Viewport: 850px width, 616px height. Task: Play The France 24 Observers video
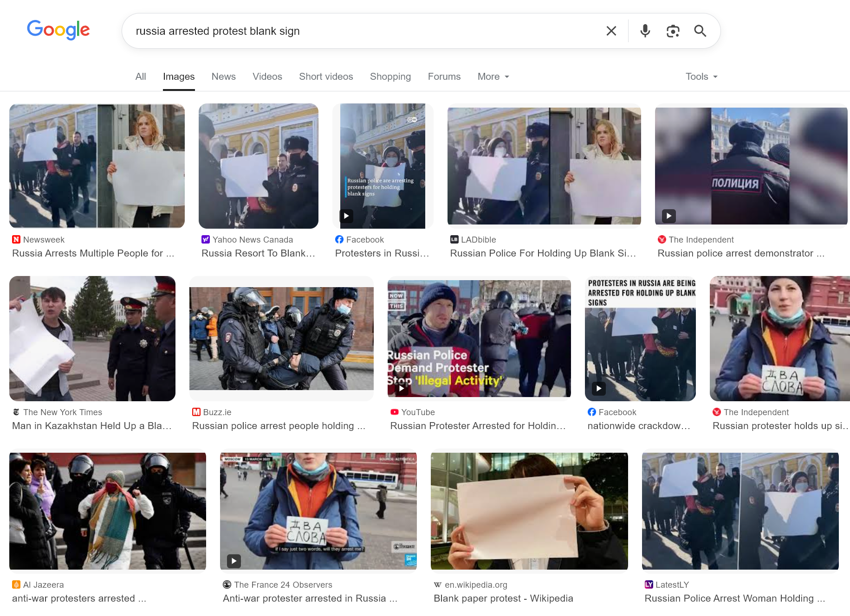click(x=318, y=511)
